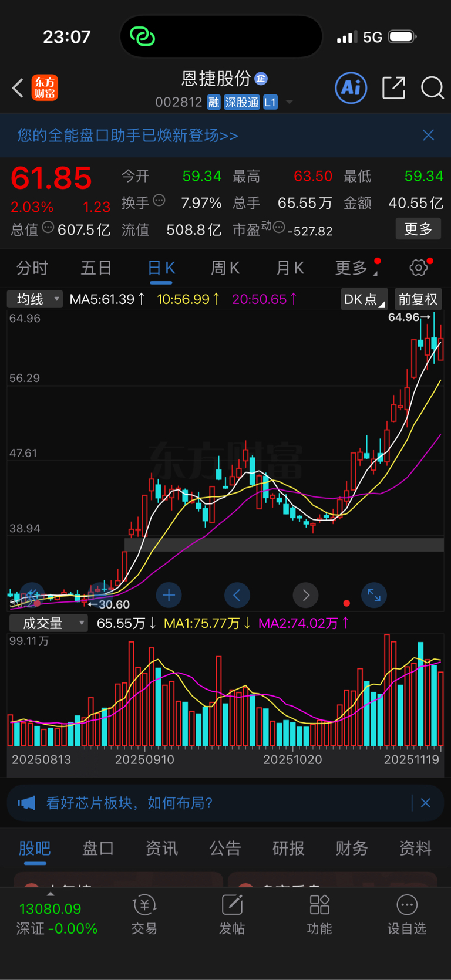The height and width of the screenshot is (980, 451).
Task: Tap the MA2:74.02万 volume average
Action: [304, 623]
